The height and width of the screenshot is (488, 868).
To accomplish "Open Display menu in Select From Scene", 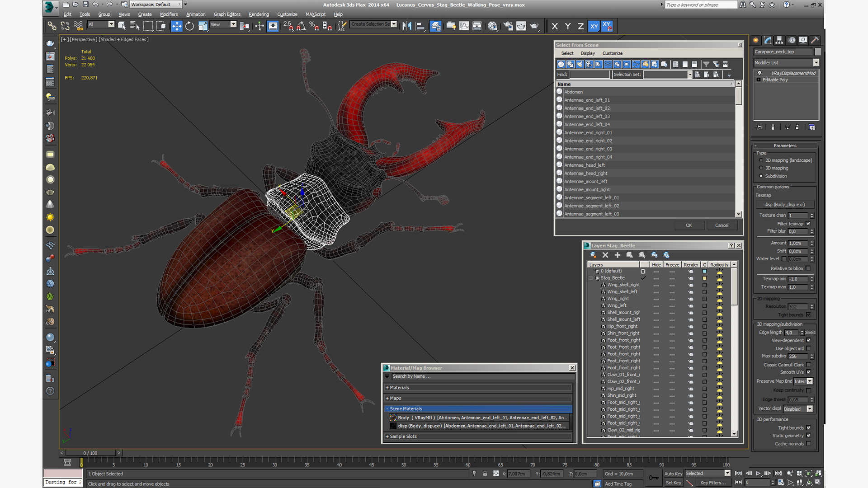I will click(x=588, y=53).
